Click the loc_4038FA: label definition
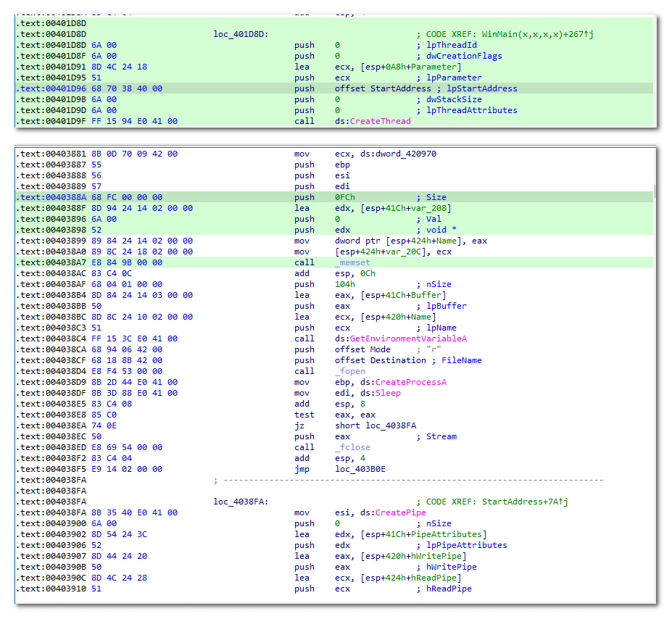The width and height of the screenshot is (672, 619). (241, 502)
